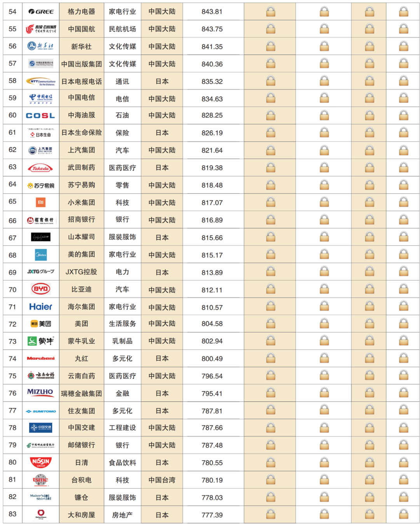Select the Nissin Group logo
The width and height of the screenshot is (420, 524).
click(x=41, y=462)
